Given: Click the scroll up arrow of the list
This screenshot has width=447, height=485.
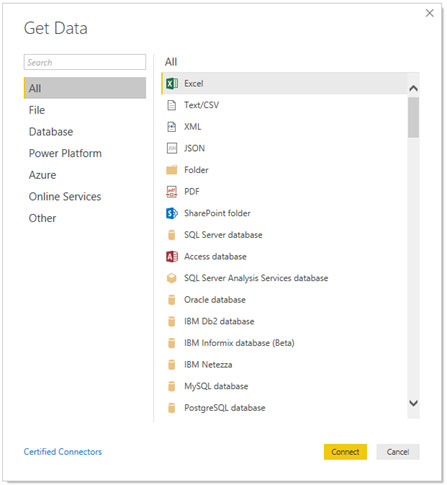Looking at the screenshot, I should tap(413, 88).
